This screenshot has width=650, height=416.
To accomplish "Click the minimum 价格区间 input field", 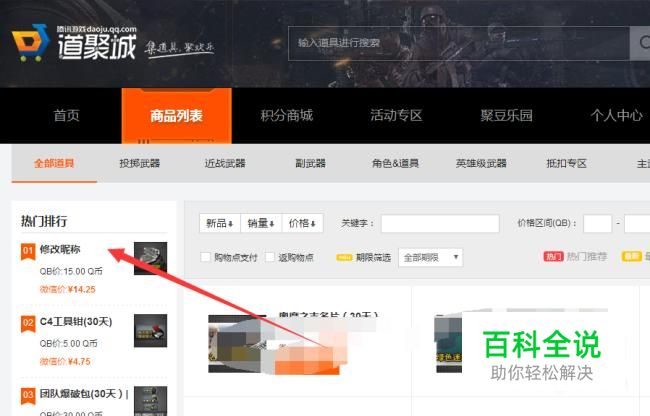I will point(597,223).
